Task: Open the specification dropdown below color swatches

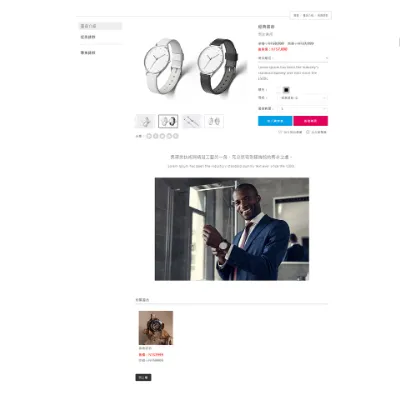Action: pyautogui.click(x=302, y=98)
